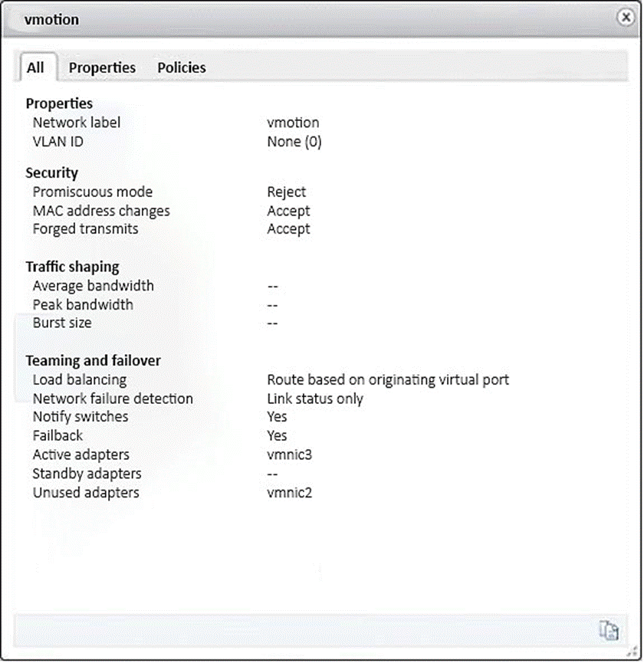This screenshot has height=663, width=644.
Task: Click the Teaming and failover heading
Action: [93, 360]
